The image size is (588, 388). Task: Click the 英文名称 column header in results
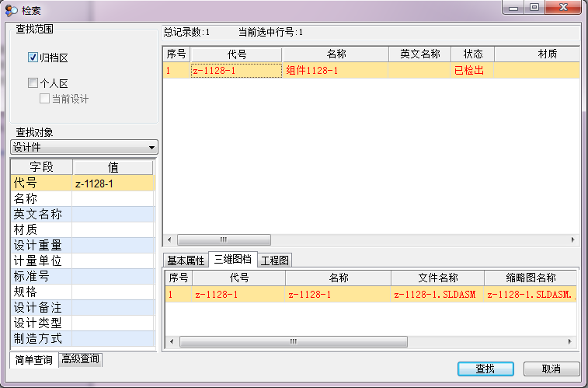click(419, 54)
